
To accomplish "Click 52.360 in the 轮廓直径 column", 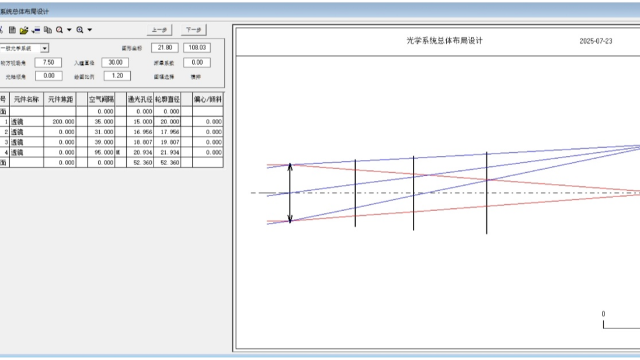I will click(x=167, y=162).
